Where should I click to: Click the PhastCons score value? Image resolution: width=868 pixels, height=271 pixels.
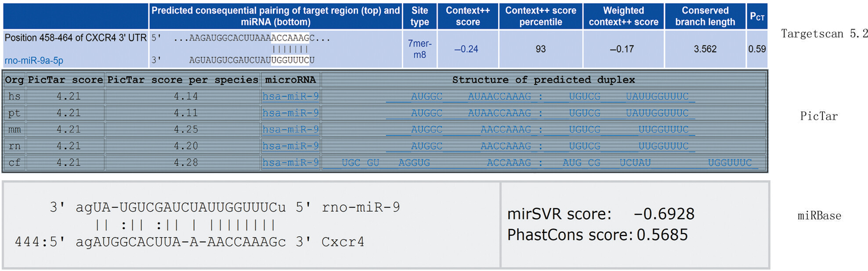(662, 235)
